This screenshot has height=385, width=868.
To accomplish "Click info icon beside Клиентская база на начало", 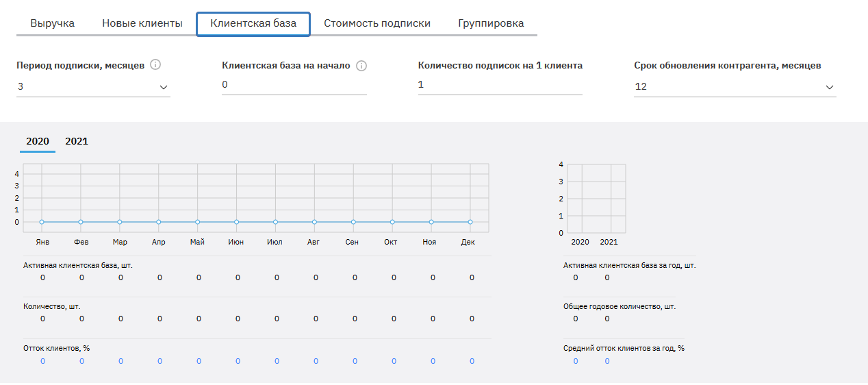I will 361,66.
